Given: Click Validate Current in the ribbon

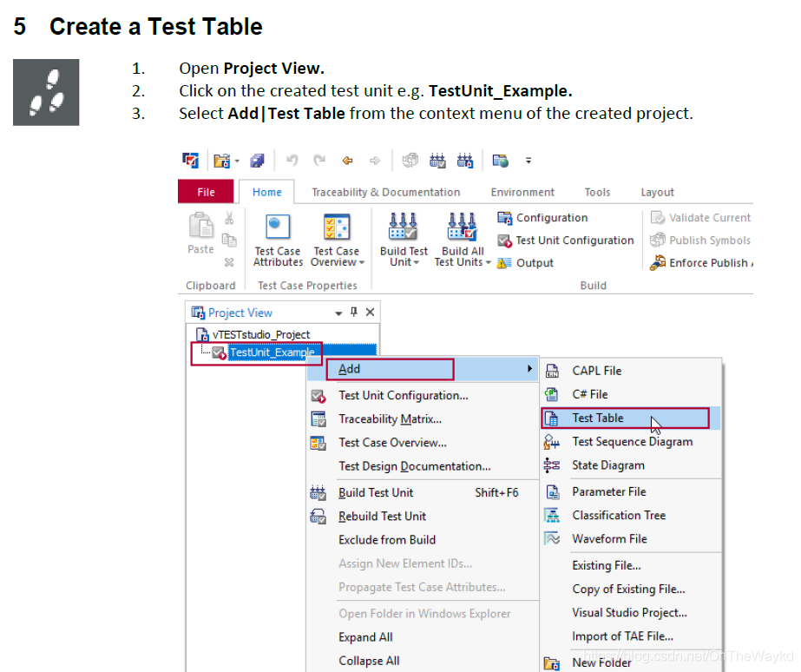Looking at the screenshot, I should click(700, 218).
